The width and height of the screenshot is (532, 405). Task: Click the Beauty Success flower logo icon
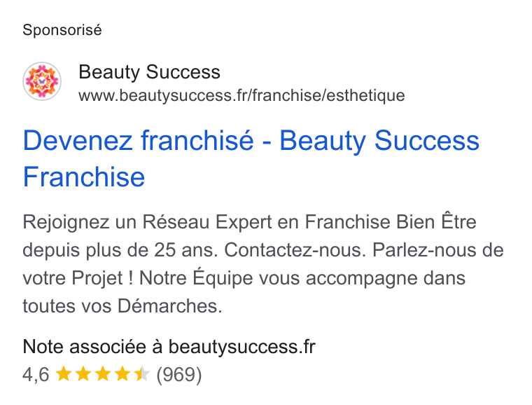click(42, 81)
